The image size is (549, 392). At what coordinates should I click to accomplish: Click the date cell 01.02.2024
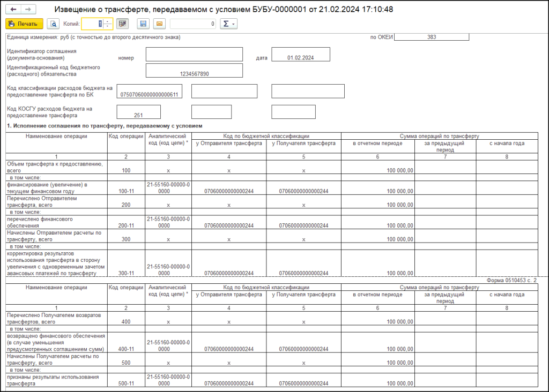(x=300, y=55)
